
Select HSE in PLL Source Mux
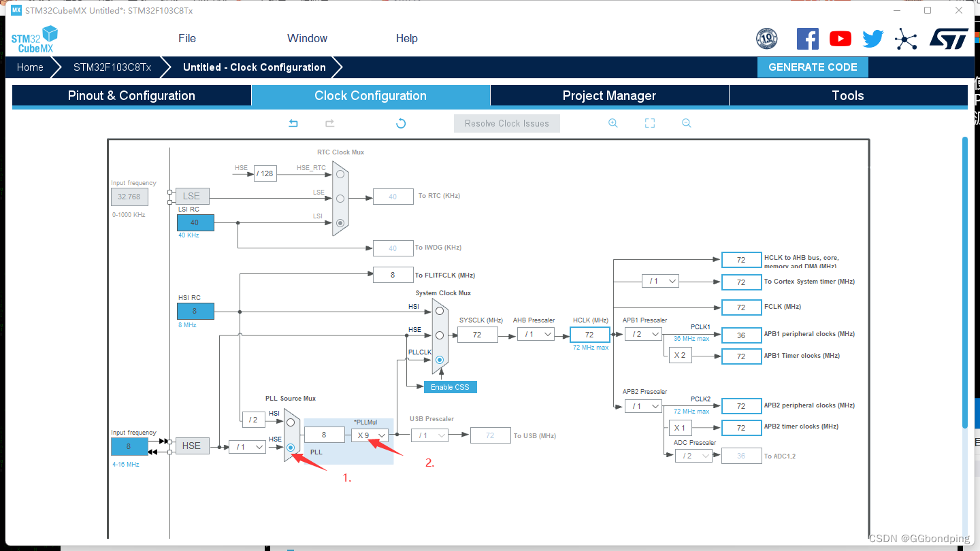click(291, 447)
